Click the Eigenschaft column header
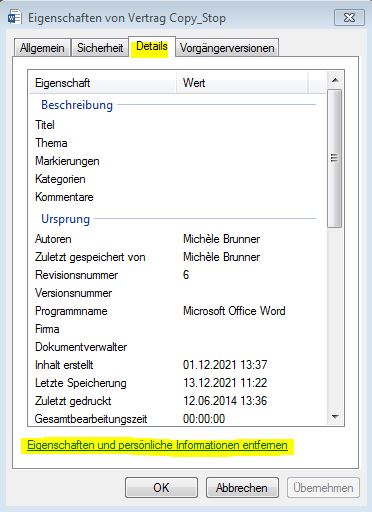Screen dimensions: 372x512 pyautogui.click(x=102, y=83)
